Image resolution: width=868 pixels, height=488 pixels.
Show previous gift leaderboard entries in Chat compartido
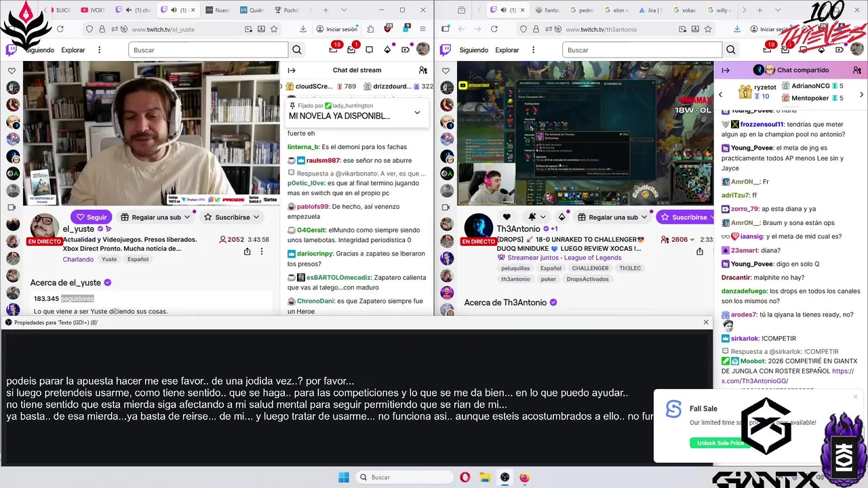click(x=720, y=94)
